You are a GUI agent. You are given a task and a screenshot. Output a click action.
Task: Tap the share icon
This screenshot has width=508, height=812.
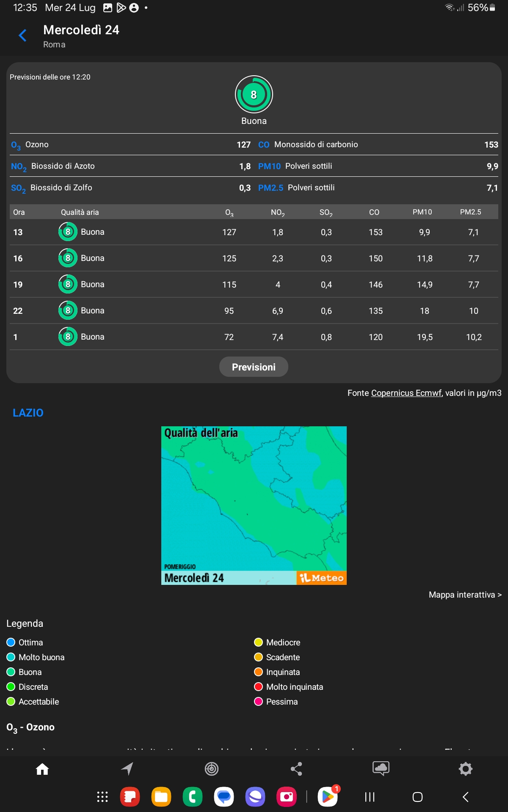296,769
